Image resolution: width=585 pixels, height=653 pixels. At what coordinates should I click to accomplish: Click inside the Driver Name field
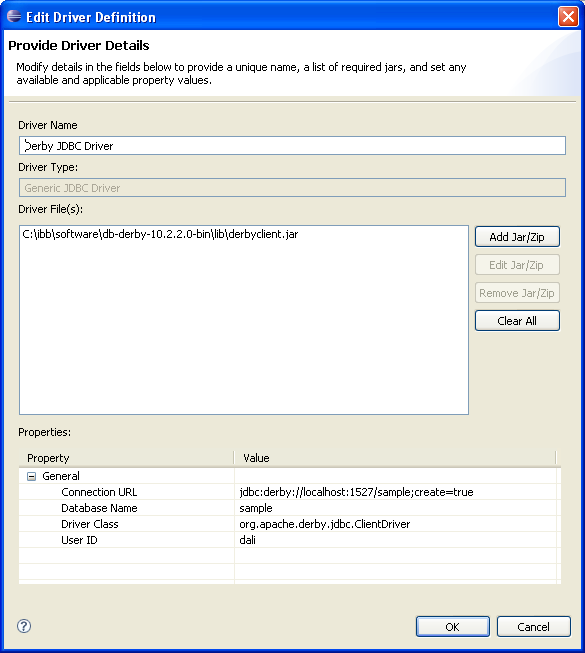pyautogui.click(x=292, y=146)
